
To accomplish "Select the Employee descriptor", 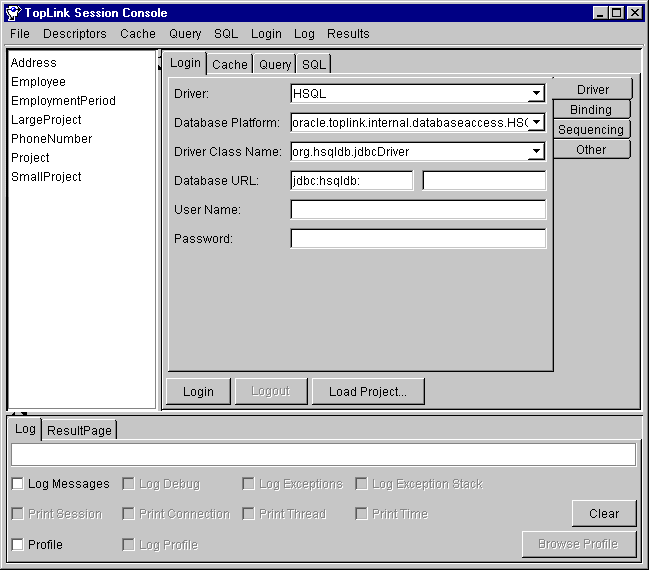I will click(x=38, y=82).
